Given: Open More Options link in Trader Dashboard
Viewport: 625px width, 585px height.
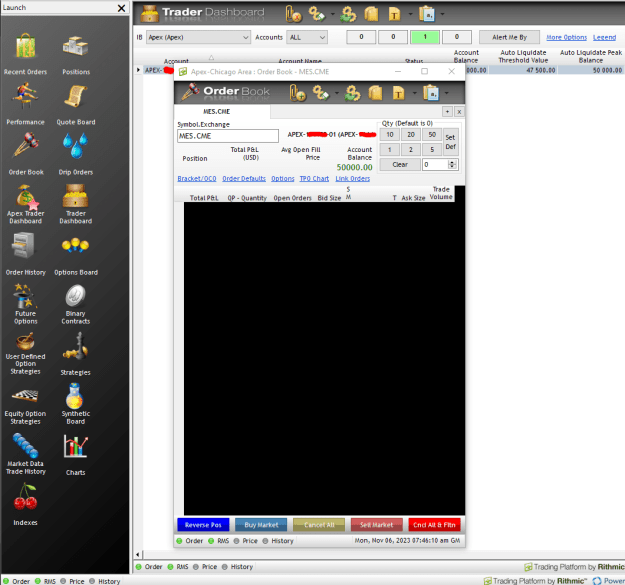Looking at the screenshot, I should click(566, 37).
